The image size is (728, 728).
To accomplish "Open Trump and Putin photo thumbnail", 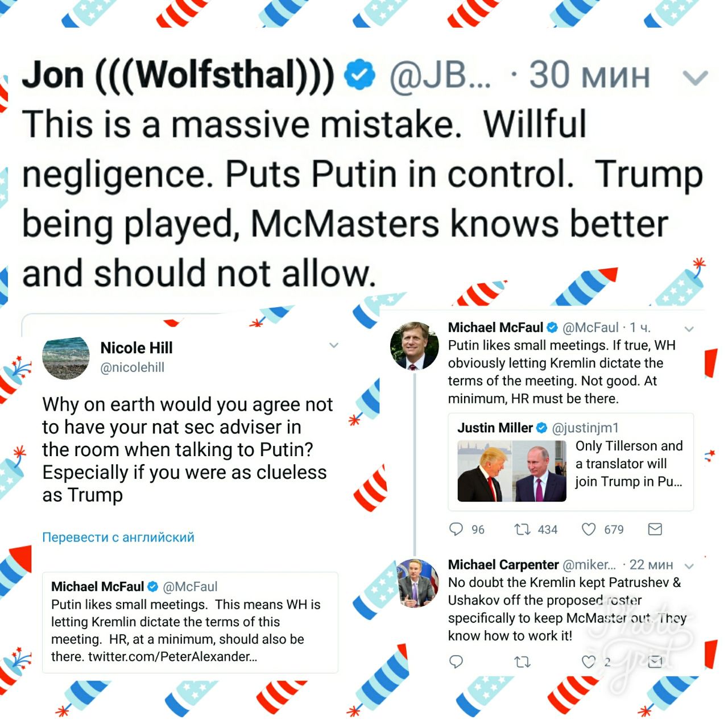I will pyautogui.click(x=512, y=471).
